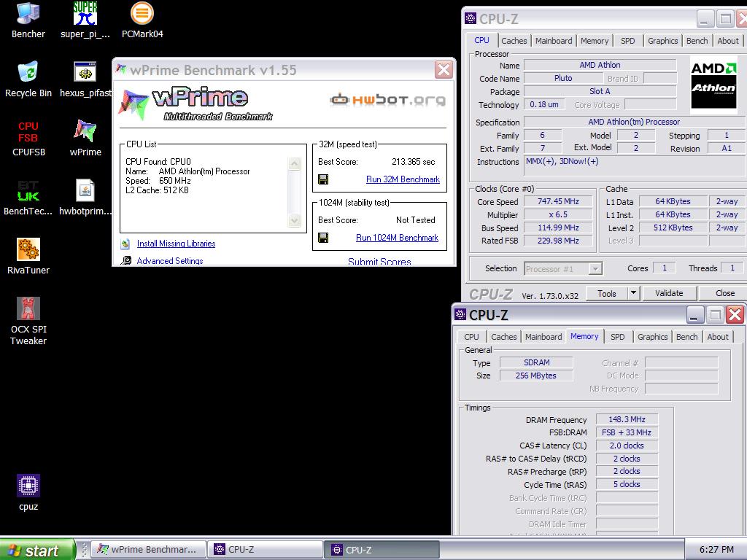
Task: Click Run 32M Benchmark link
Action: pos(403,179)
